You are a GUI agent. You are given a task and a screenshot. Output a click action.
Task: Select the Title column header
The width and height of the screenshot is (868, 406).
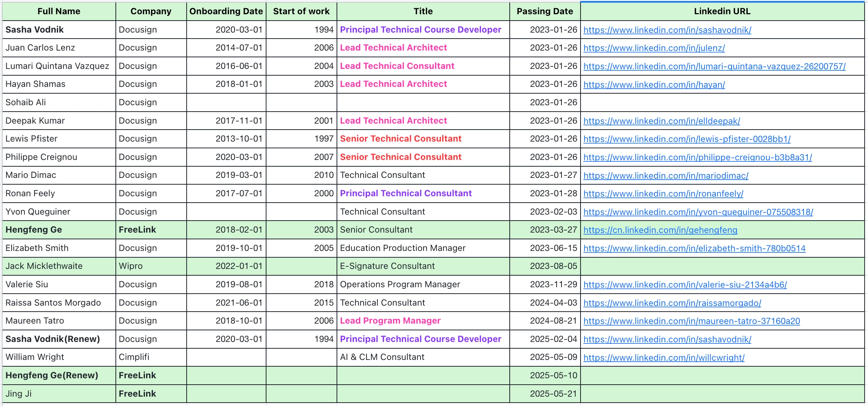coord(423,11)
